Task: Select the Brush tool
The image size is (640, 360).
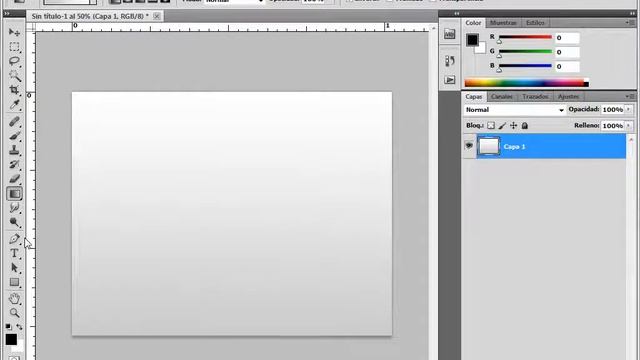Action: pyautogui.click(x=14, y=136)
